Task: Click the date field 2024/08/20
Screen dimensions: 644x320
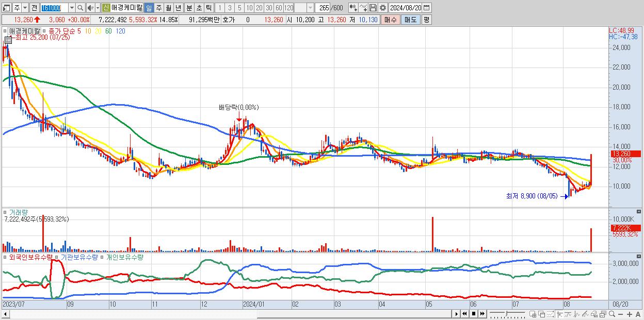Action: tap(406, 8)
